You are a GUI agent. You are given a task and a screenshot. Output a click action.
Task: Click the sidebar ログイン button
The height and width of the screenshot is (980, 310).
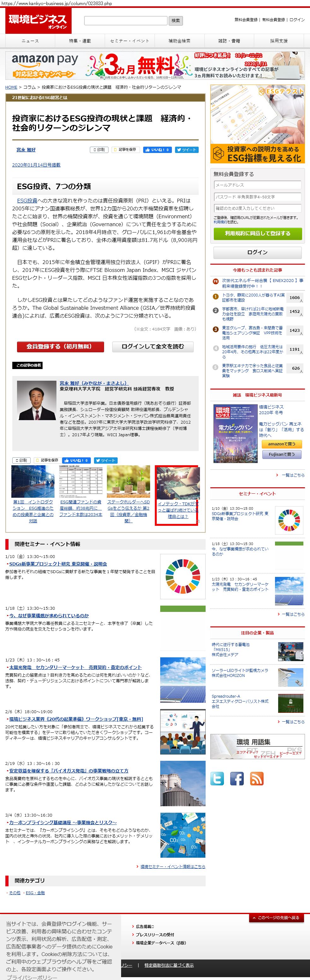[258, 253]
